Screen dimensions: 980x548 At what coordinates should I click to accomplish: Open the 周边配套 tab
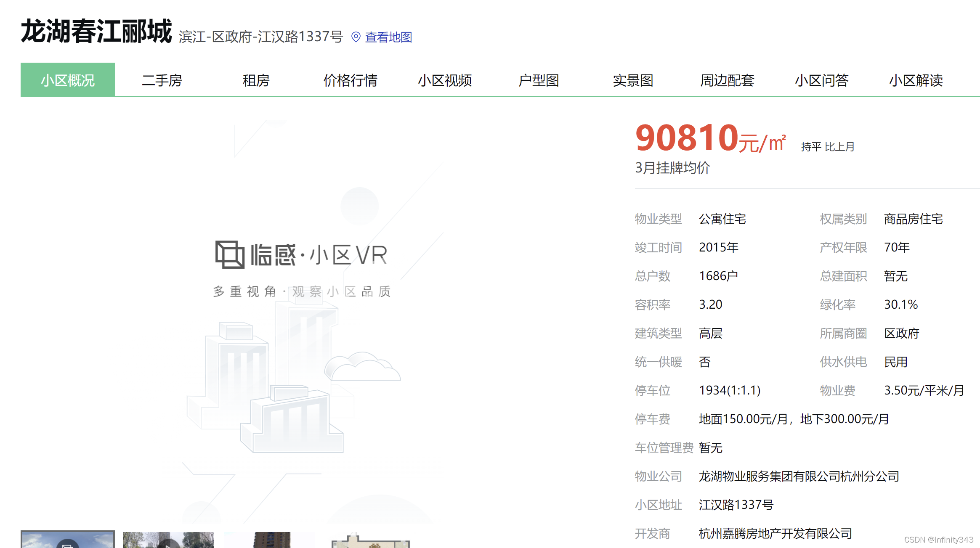click(x=727, y=80)
